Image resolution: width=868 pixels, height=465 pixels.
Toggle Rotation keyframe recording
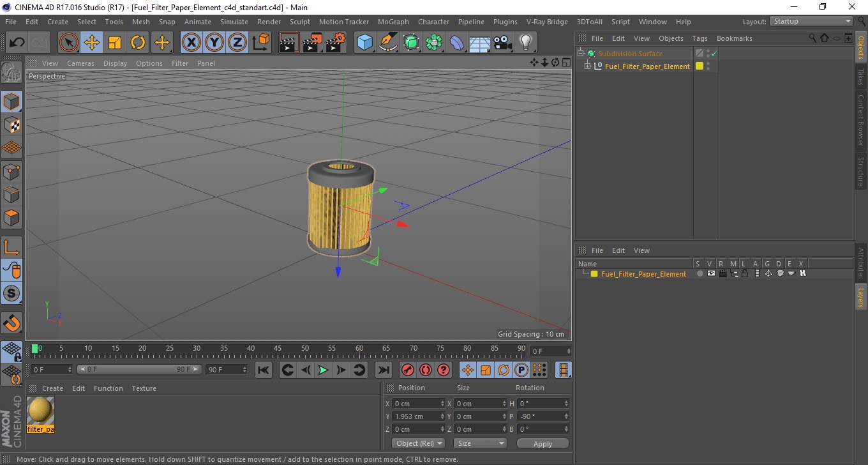point(504,370)
